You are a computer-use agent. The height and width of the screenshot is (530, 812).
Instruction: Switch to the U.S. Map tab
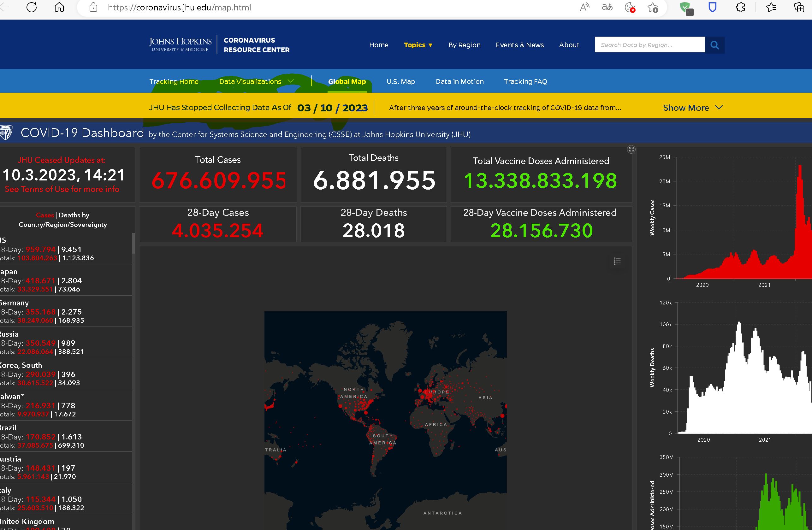pyautogui.click(x=400, y=81)
